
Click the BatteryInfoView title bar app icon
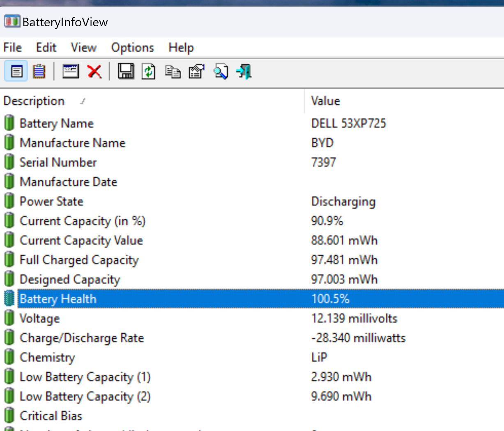(12, 21)
